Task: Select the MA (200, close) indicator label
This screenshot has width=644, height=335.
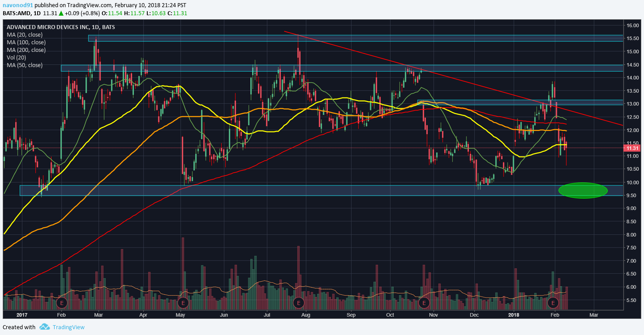Action: (x=26, y=50)
